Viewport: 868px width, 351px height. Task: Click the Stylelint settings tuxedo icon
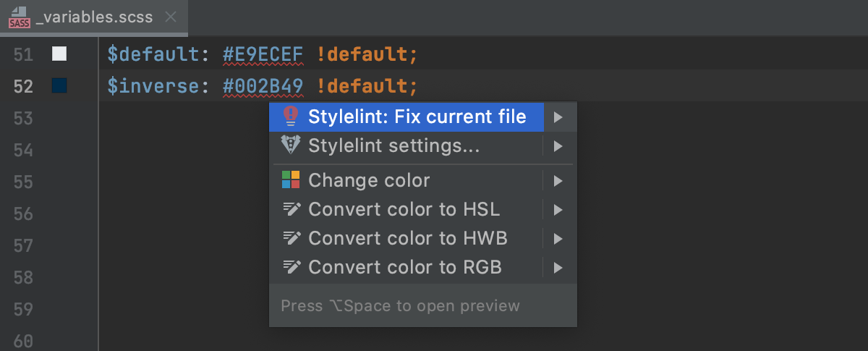290,145
